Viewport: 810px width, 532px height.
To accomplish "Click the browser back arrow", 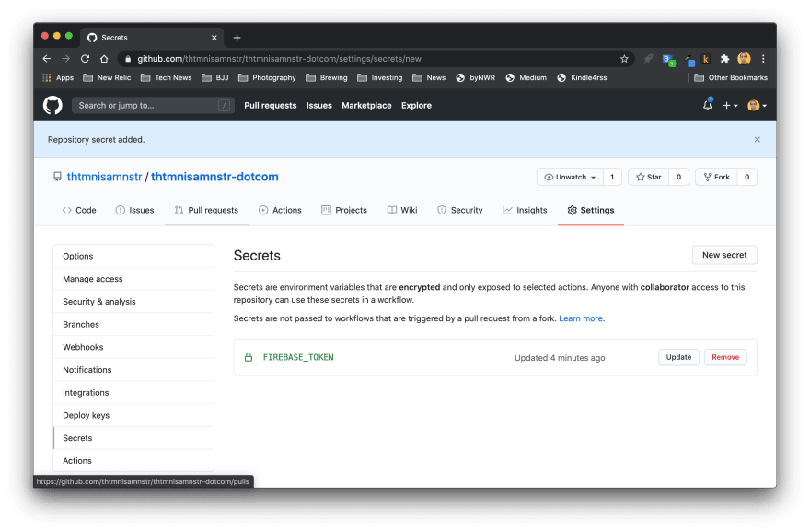I will (47, 59).
